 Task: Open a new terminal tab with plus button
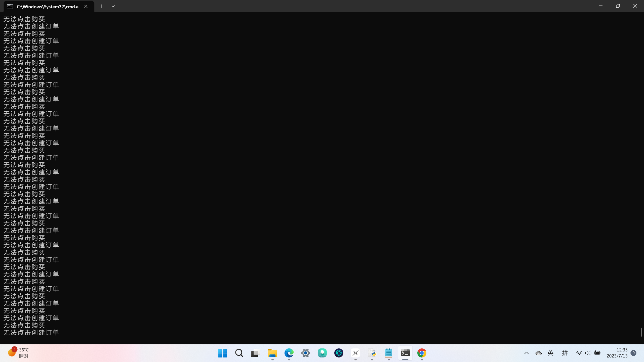point(102,6)
